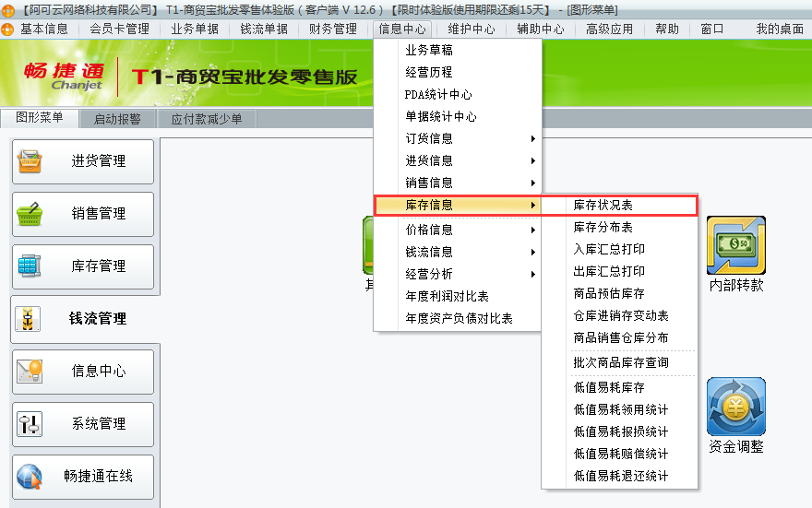Open 年度资产负债对比表 menu entry
Screen dimensions: 812x508
pyautogui.click(x=458, y=319)
